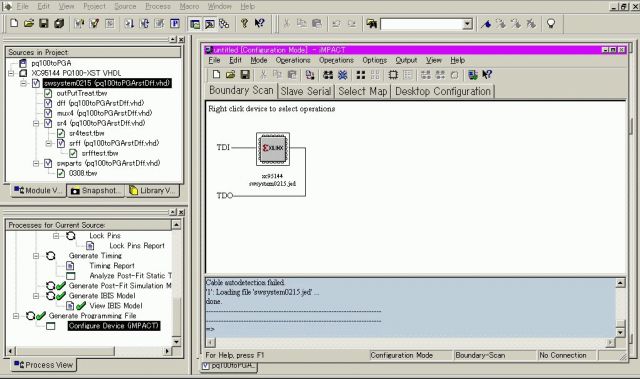Collapse the swparts source node

(36, 163)
